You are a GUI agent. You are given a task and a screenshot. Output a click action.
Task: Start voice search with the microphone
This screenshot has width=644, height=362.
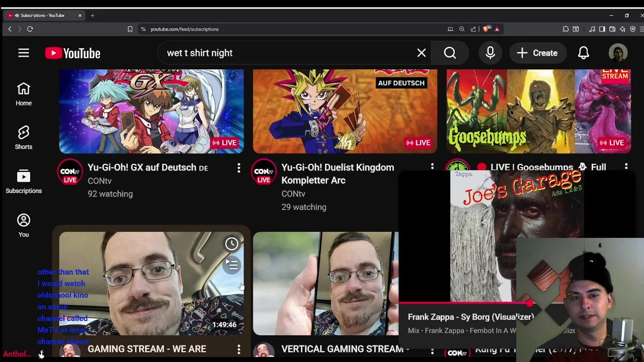click(490, 53)
